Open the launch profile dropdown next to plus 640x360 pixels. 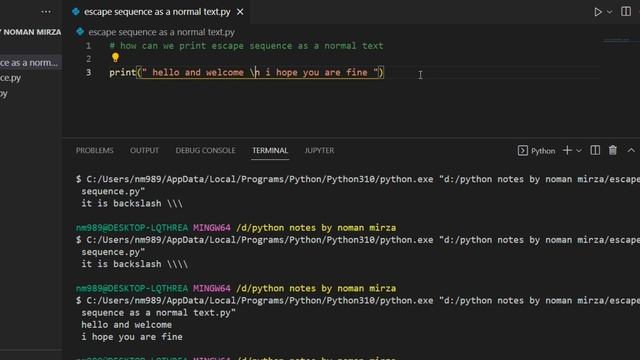point(579,151)
